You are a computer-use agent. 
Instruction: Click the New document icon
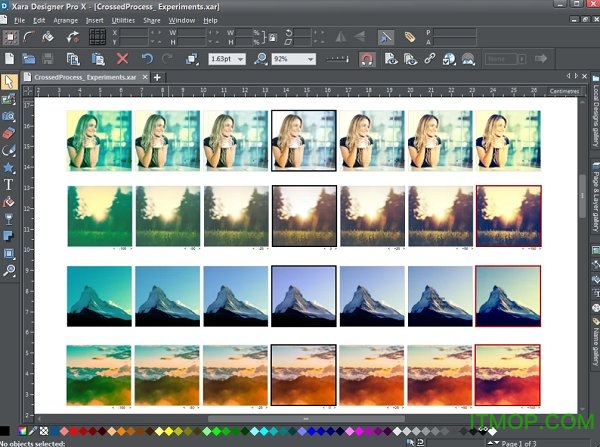(x=9, y=59)
